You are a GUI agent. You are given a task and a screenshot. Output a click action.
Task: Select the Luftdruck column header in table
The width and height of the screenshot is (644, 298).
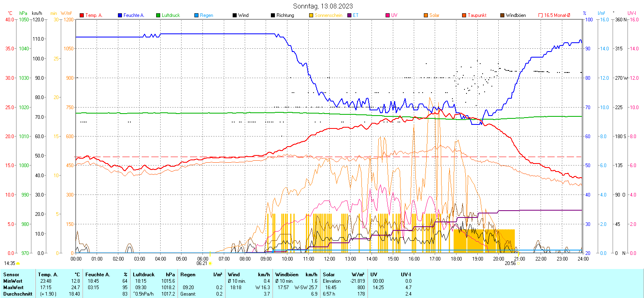144,275
